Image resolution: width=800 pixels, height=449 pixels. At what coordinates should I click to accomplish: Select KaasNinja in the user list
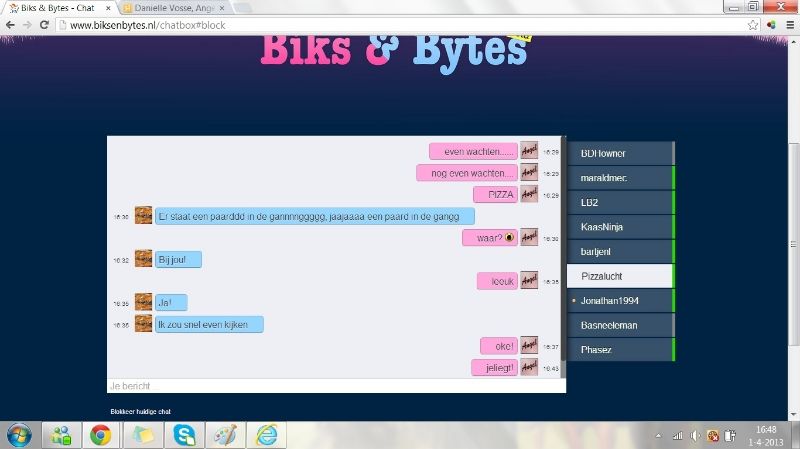(x=620, y=227)
